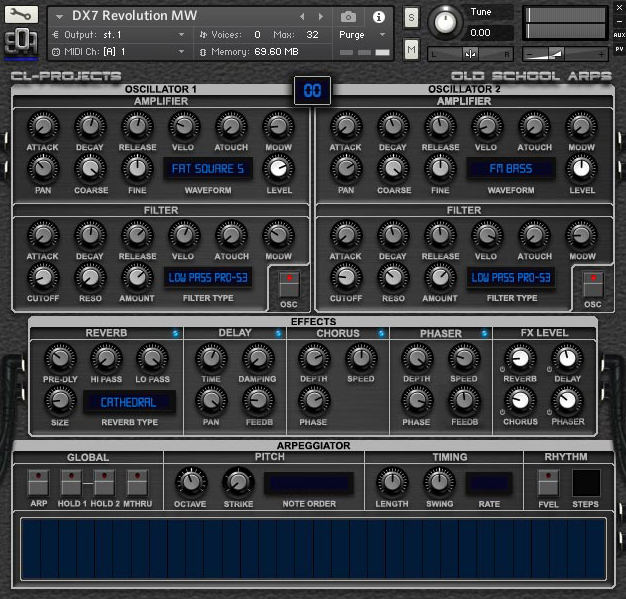Click Oscillator 2 Level knob
Screen dimensions: 626x599
[581, 169]
